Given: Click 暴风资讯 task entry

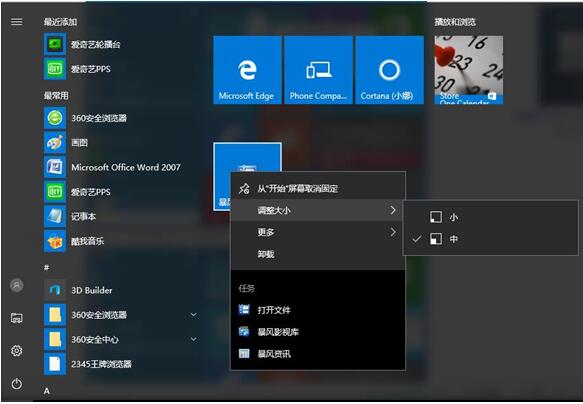Looking at the screenshot, I should (x=318, y=353).
